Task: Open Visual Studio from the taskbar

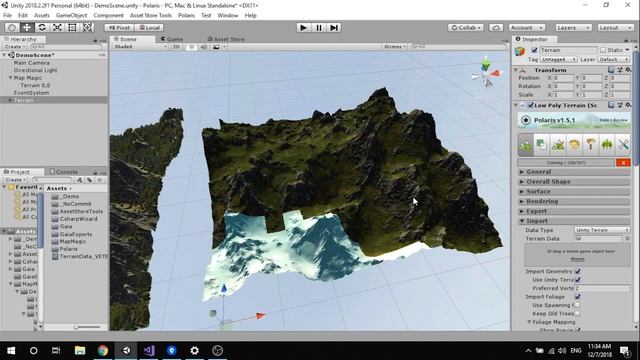Action: click(x=149, y=350)
